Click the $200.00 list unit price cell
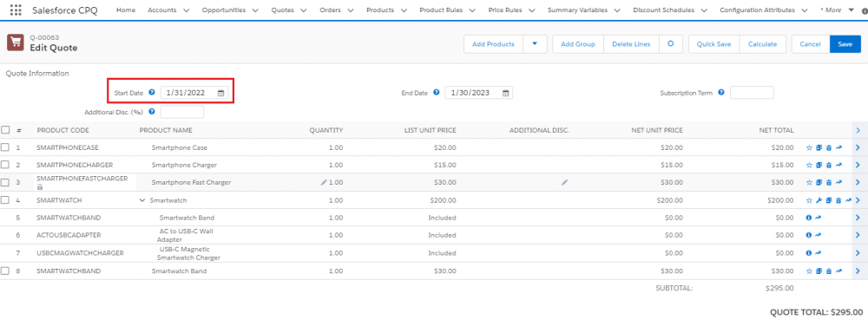This screenshot has height=326, width=868. point(443,200)
